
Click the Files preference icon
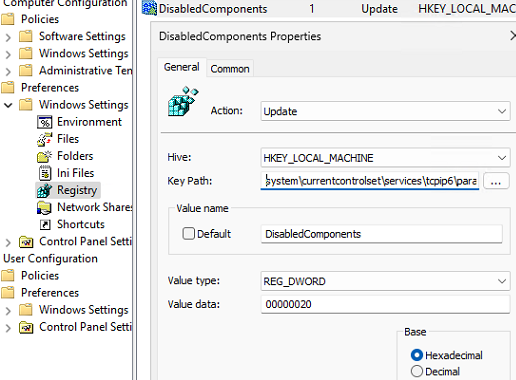coord(44,139)
